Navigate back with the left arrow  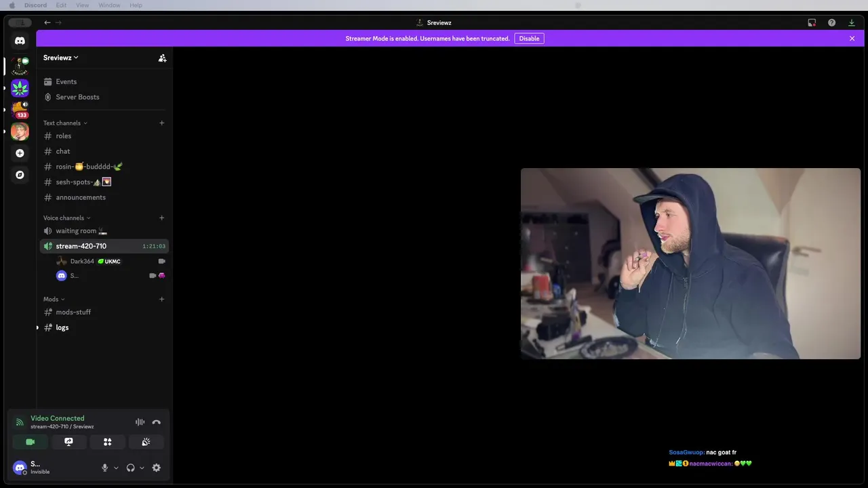[x=47, y=22]
